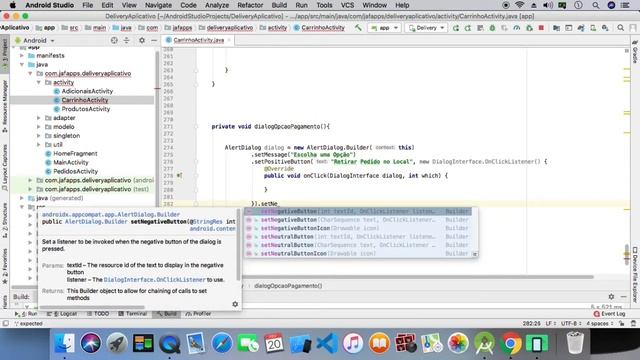The image size is (640, 360).
Task: Select MainActivity class in tree
Action: 71,162
